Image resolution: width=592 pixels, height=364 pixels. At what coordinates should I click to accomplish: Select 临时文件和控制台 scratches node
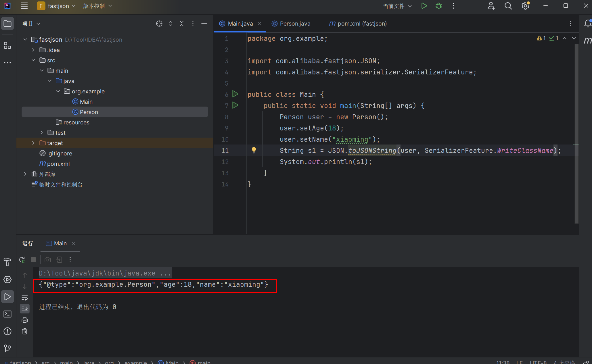57,184
